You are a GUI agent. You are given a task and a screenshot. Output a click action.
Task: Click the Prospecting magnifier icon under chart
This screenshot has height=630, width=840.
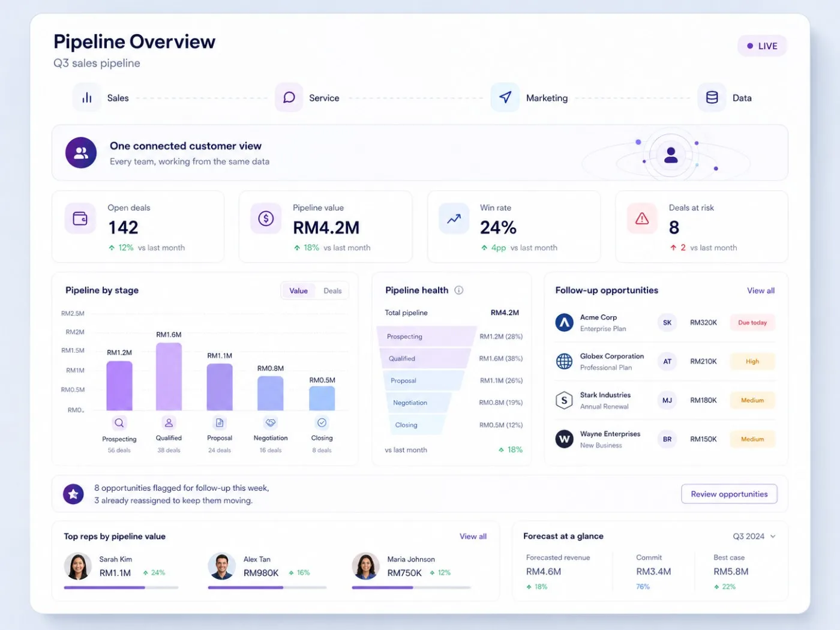119,423
